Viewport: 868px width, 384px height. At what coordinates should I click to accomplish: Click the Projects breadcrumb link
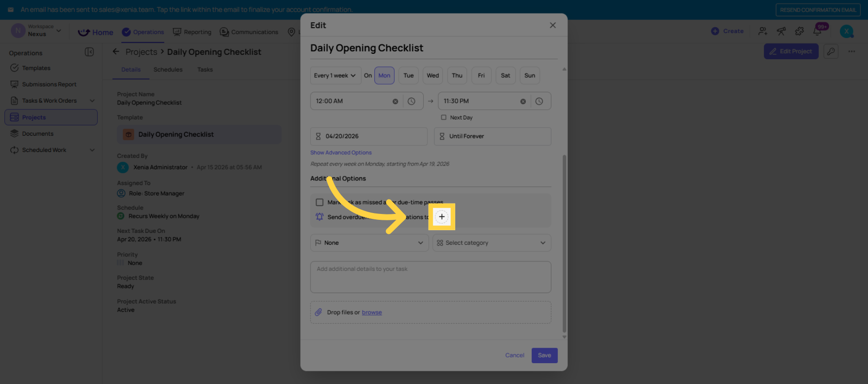(x=142, y=52)
